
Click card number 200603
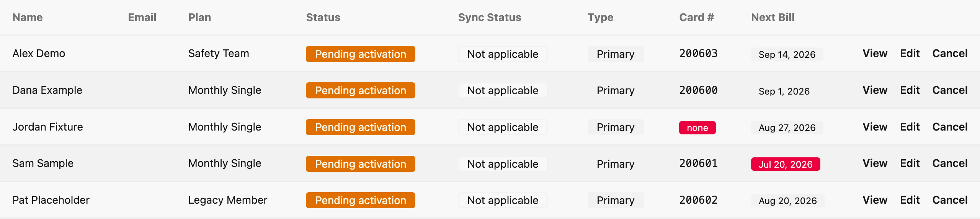698,54
